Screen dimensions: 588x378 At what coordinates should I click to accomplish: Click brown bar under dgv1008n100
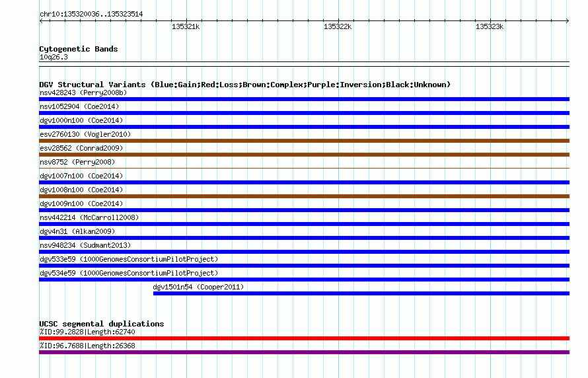click(x=304, y=196)
